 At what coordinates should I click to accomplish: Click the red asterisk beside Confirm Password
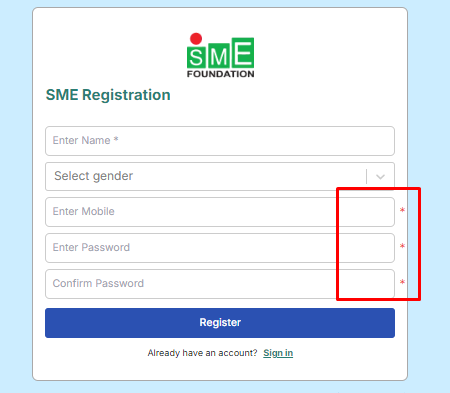[402, 282]
